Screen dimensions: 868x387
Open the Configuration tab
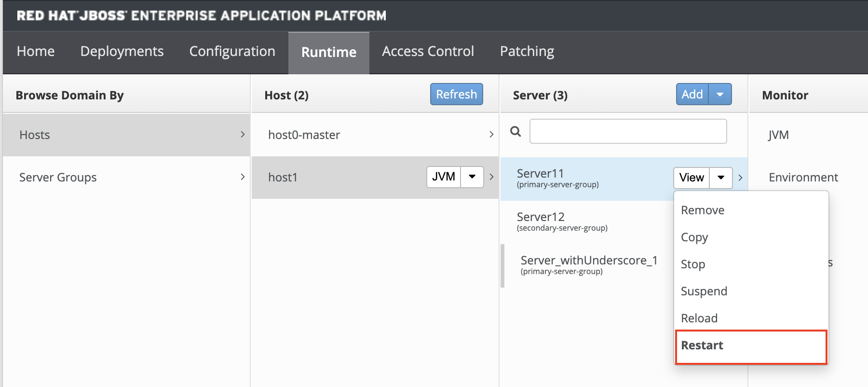tap(232, 52)
